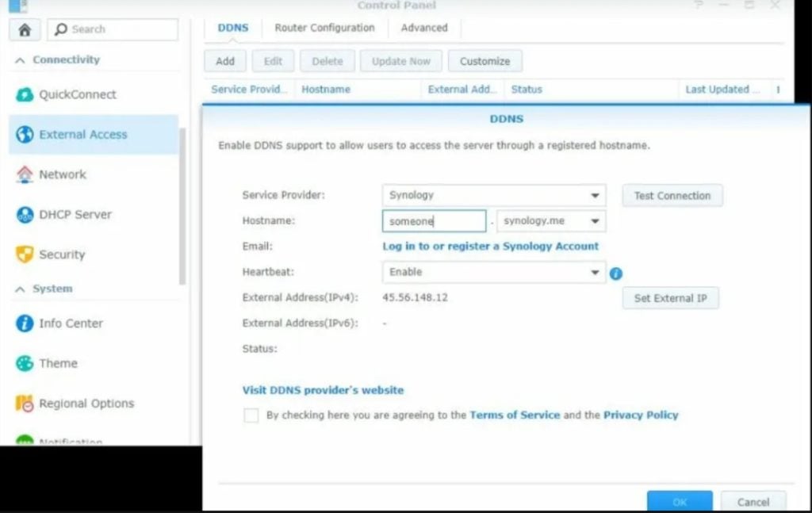Open Theme palette icon

tap(25, 363)
